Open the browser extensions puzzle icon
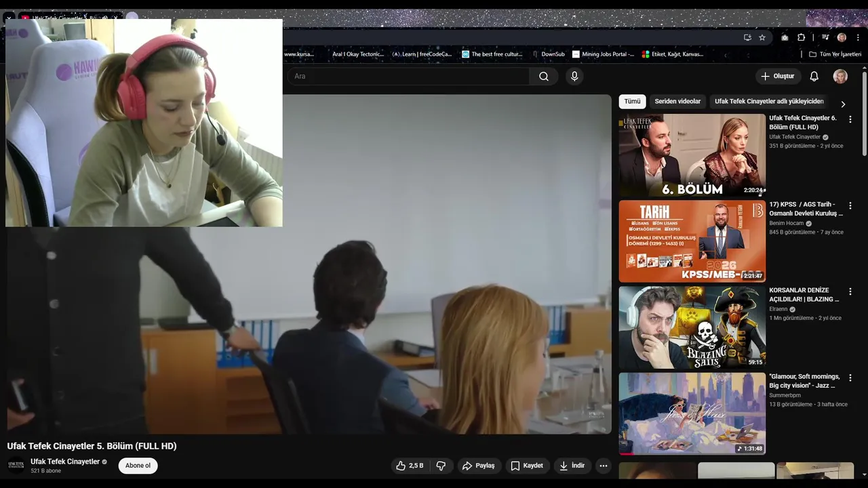This screenshot has width=868, height=488. (x=801, y=37)
